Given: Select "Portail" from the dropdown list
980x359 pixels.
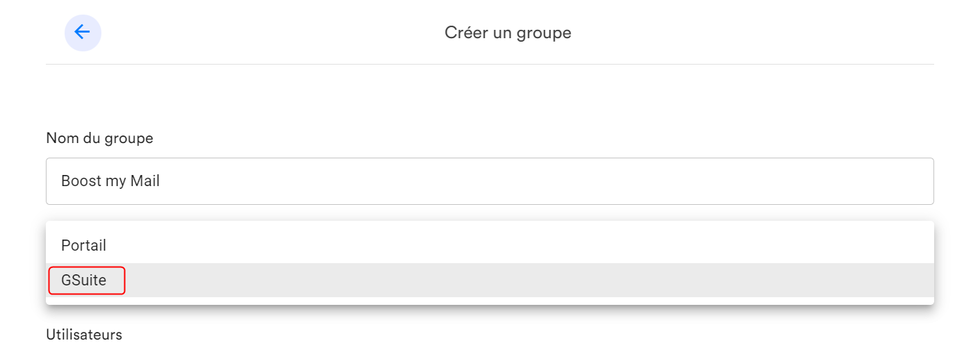Looking at the screenshot, I should click(x=490, y=246).
